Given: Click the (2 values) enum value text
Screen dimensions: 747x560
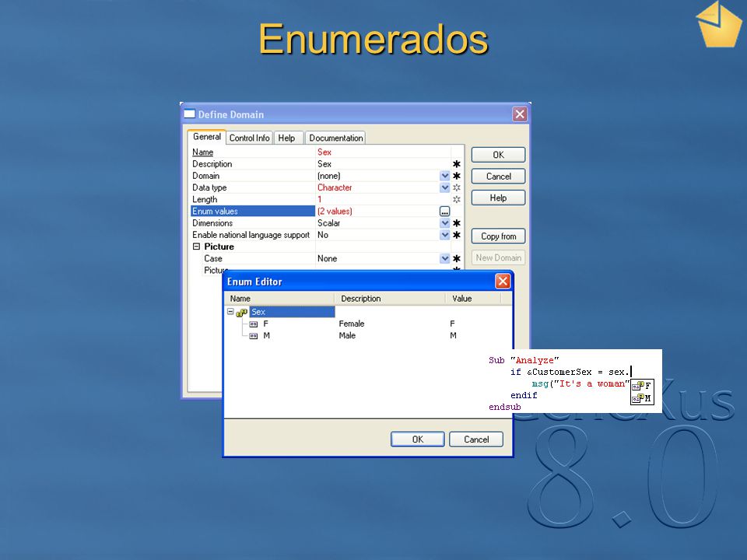Looking at the screenshot, I should 335,212.
